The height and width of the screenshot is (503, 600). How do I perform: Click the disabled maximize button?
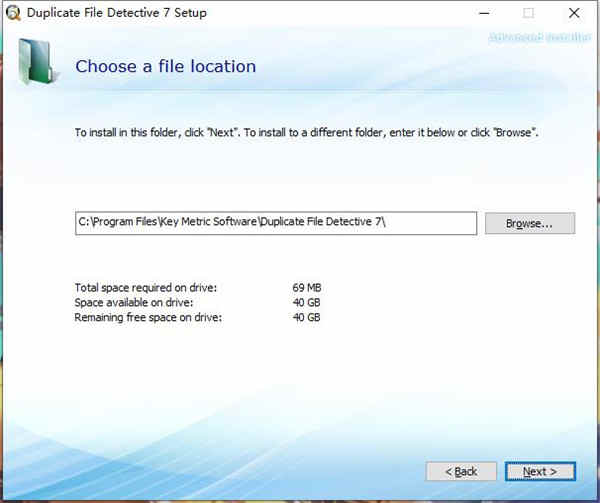pyautogui.click(x=528, y=13)
